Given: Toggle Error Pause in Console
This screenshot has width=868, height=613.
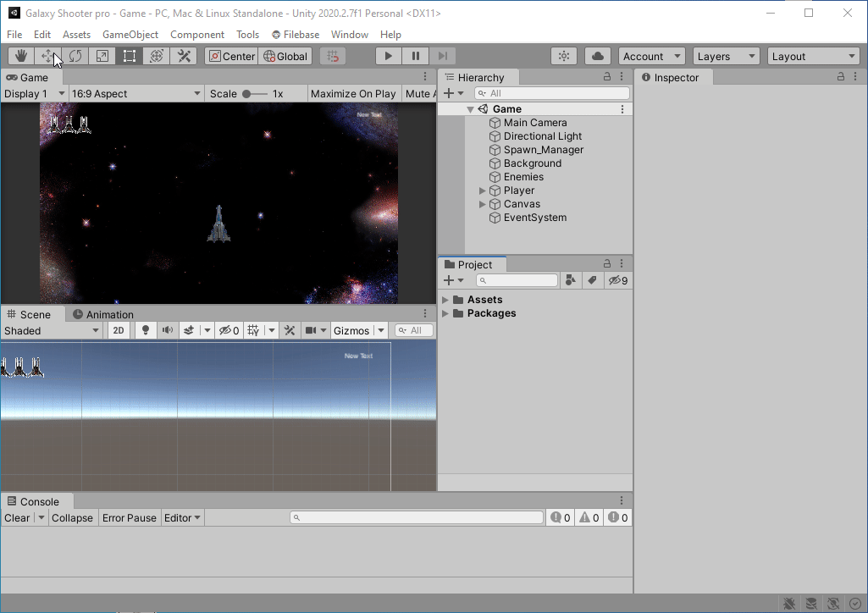Looking at the screenshot, I should click(129, 518).
